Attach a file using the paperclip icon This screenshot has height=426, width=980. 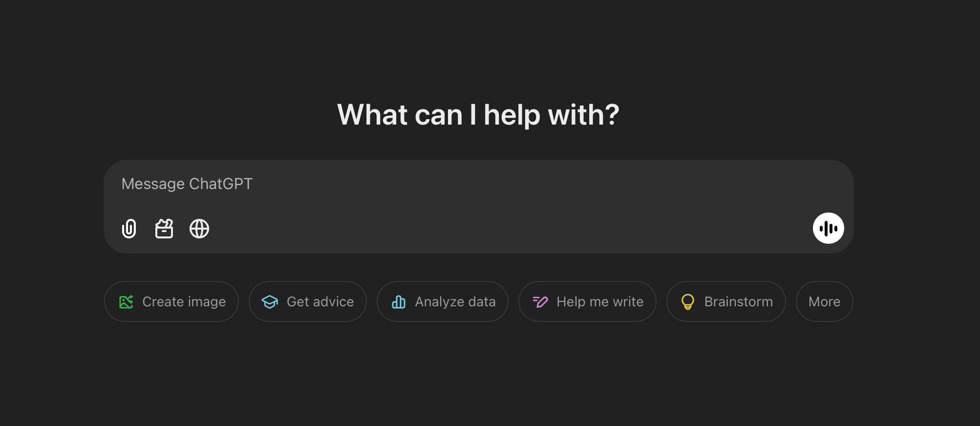click(x=129, y=229)
